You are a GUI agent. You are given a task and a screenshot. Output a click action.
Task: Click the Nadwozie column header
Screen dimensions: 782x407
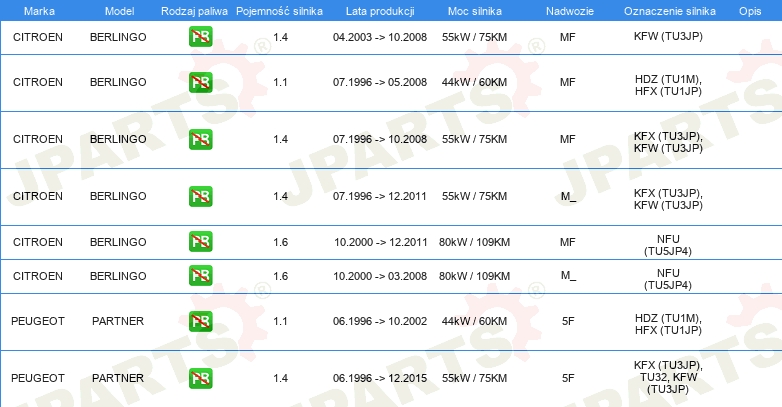pyautogui.click(x=570, y=11)
